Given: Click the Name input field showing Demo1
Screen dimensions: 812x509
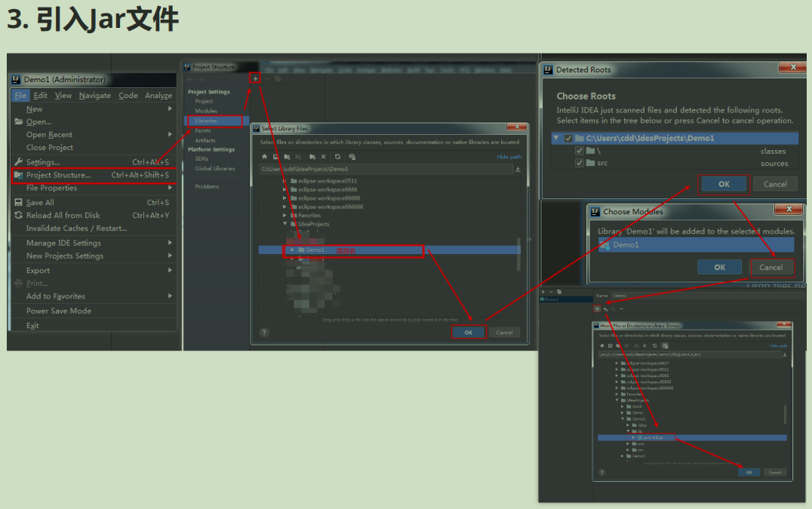Looking at the screenshot, I should [x=707, y=296].
